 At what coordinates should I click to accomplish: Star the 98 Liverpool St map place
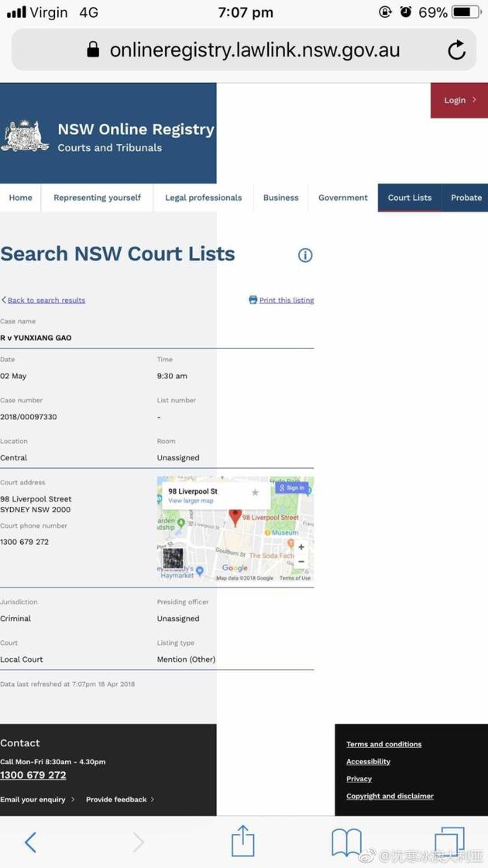click(255, 492)
